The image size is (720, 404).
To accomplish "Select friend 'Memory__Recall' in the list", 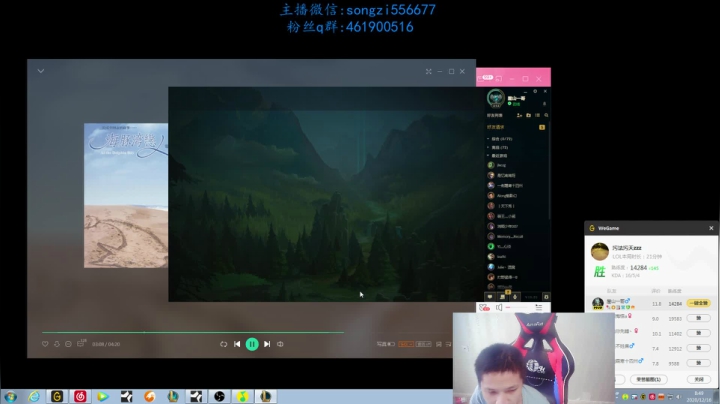I will (x=510, y=236).
